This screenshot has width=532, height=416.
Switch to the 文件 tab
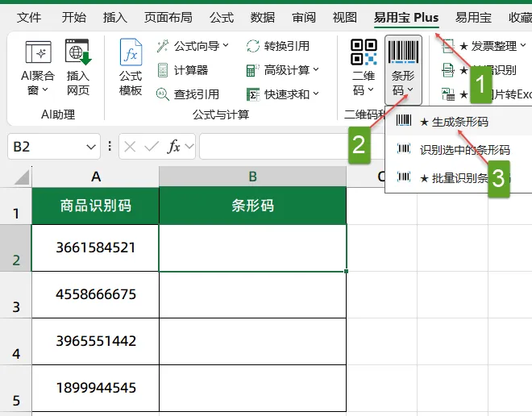click(x=29, y=17)
